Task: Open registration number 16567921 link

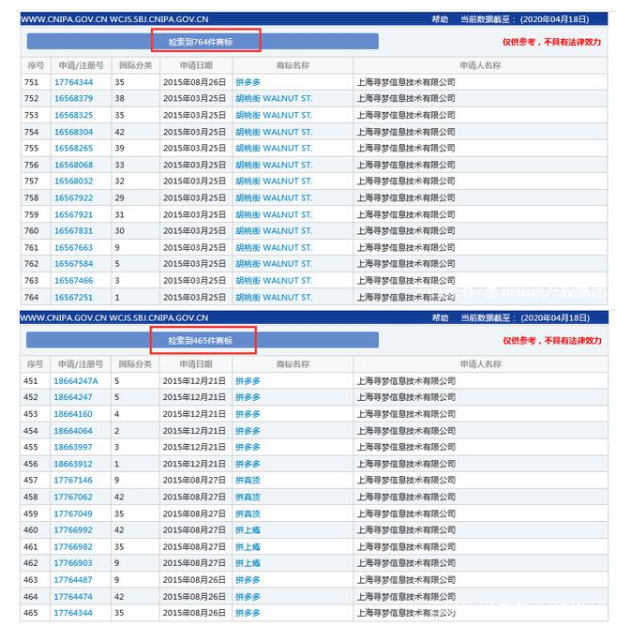Action: 74,215
